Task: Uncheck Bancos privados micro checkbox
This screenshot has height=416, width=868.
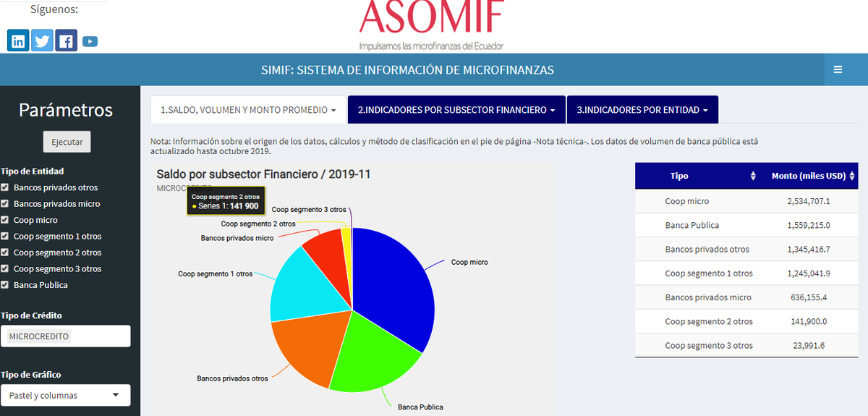Action: coord(5,203)
